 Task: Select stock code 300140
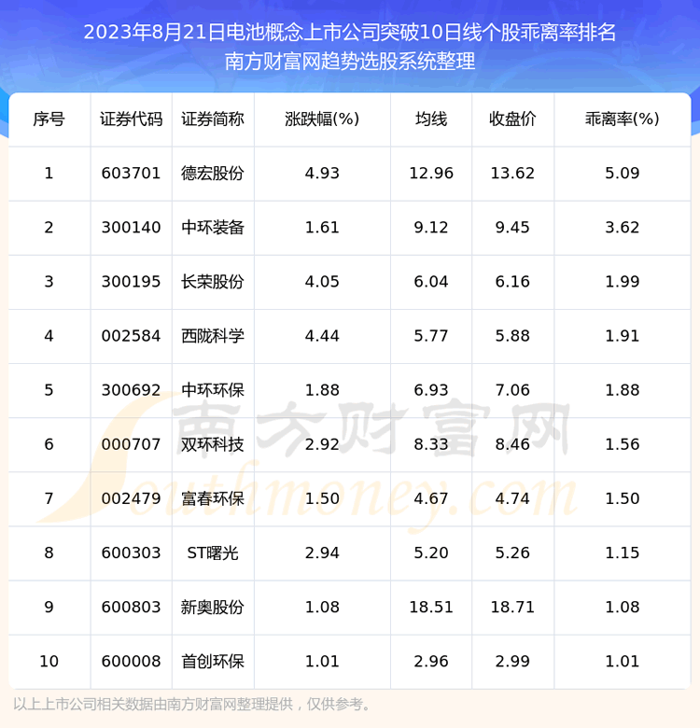point(131,228)
